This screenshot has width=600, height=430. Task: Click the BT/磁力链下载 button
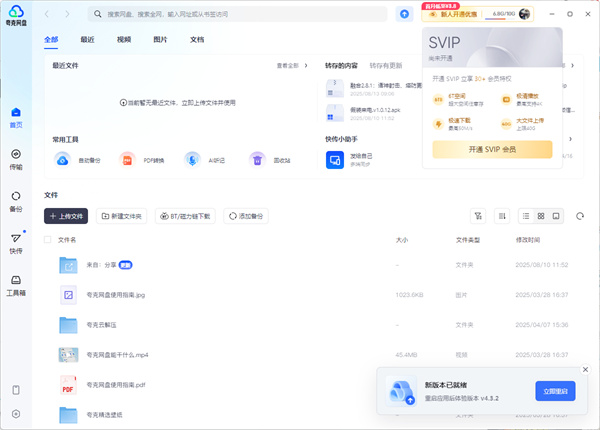point(185,216)
